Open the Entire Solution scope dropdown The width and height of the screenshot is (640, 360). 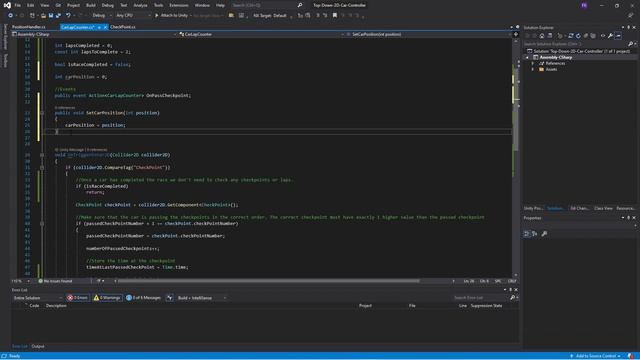click(38, 298)
